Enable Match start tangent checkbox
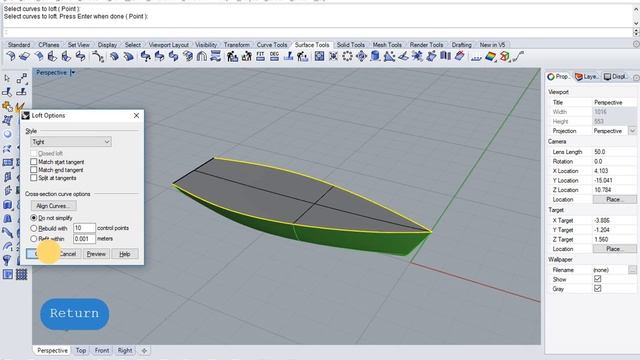Image resolution: width=640 pixels, height=360 pixels. point(34,162)
